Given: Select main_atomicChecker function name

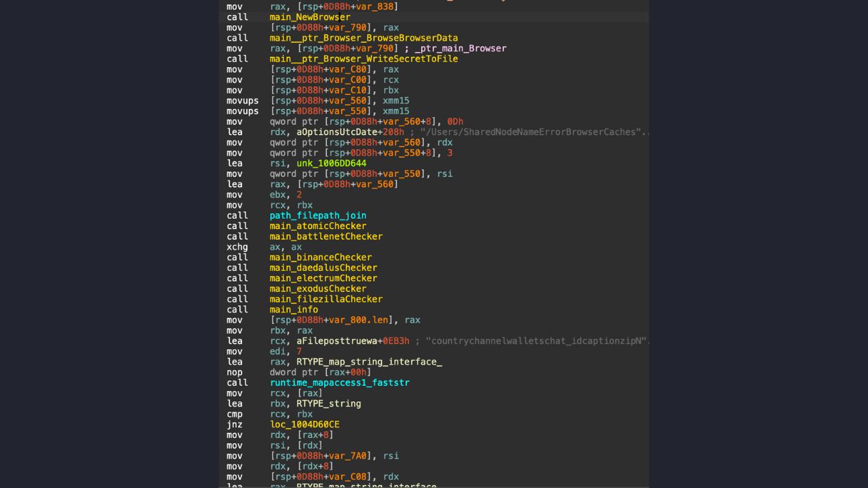Looking at the screenshot, I should [x=317, y=226].
